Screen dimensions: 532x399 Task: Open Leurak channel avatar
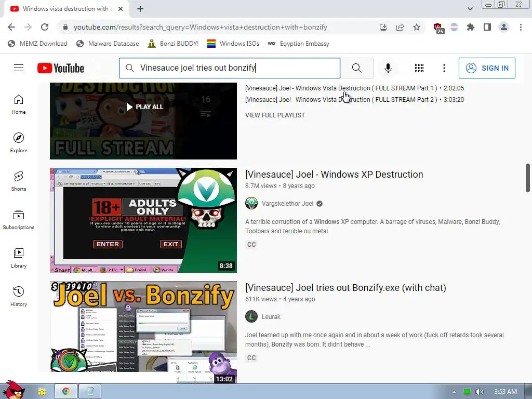coord(251,316)
